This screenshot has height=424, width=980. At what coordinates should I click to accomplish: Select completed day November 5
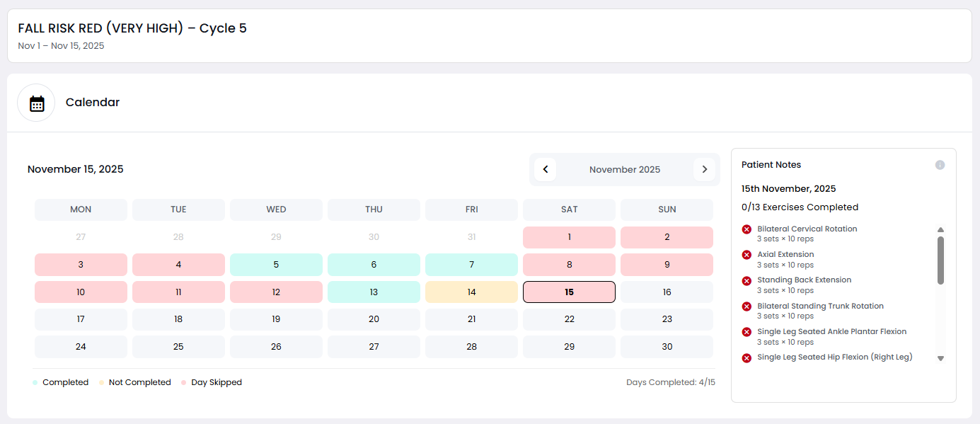(x=276, y=264)
